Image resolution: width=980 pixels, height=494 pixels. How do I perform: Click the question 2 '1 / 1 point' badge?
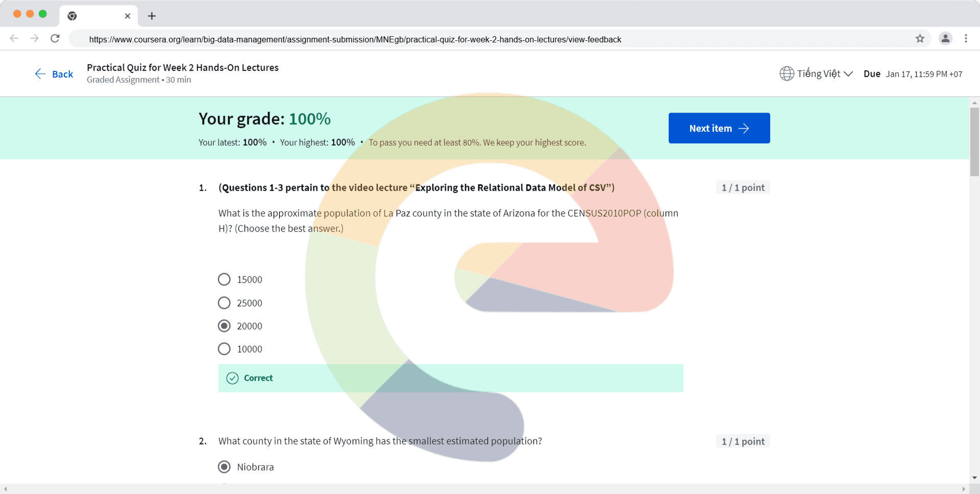(743, 441)
